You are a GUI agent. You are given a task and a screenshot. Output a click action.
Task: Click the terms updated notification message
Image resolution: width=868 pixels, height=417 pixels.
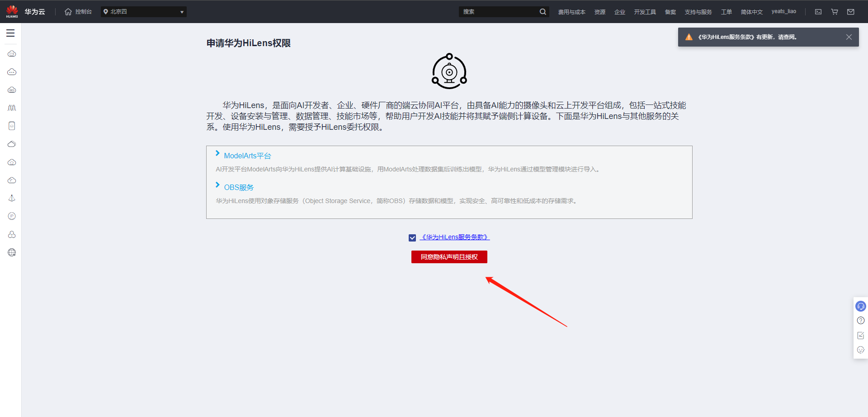coord(747,37)
